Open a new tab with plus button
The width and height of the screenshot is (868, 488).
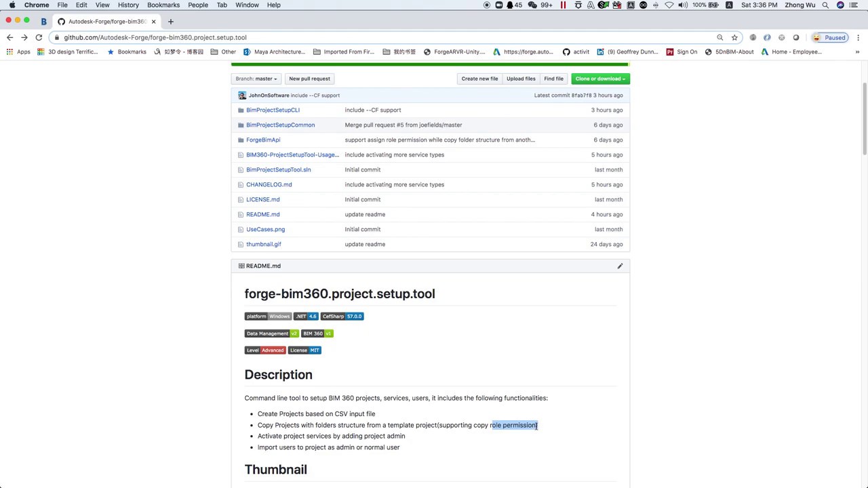171,21
